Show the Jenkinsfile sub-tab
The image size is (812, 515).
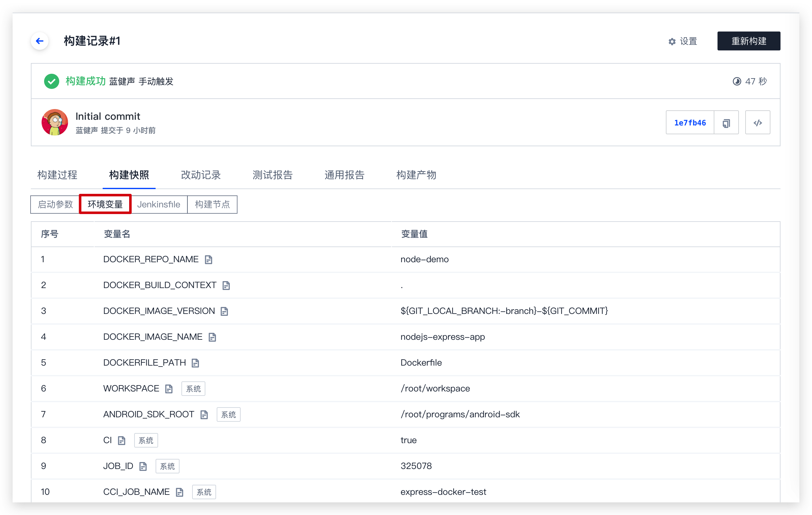[x=159, y=205]
